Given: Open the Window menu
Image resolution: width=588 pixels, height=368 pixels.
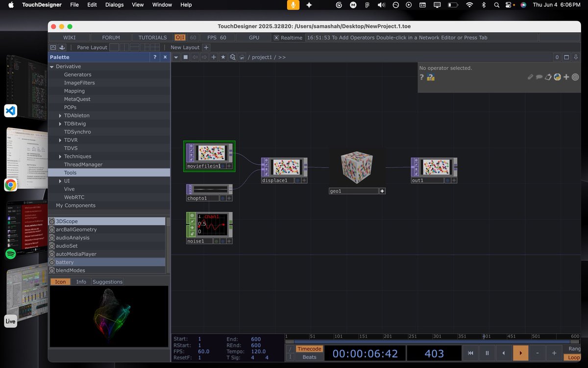Looking at the screenshot, I should (x=162, y=4).
